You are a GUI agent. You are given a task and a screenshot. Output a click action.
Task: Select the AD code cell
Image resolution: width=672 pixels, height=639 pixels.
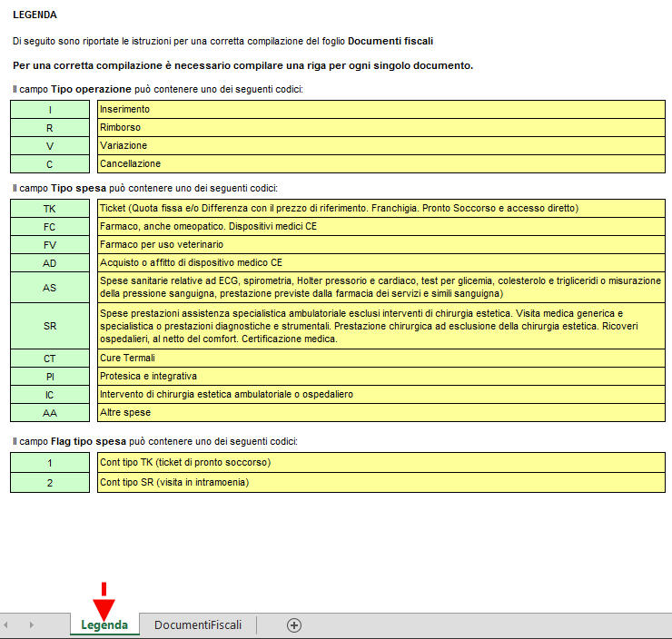(x=50, y=263)
